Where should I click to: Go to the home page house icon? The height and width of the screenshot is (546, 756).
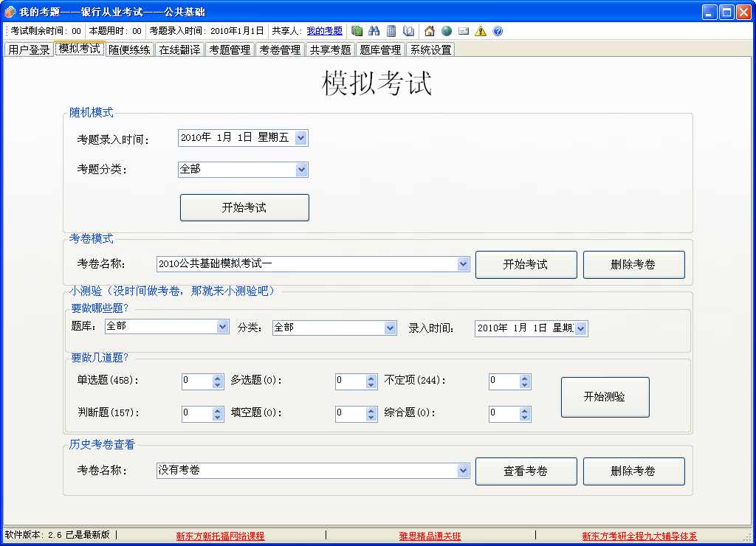tap(429, 31)
